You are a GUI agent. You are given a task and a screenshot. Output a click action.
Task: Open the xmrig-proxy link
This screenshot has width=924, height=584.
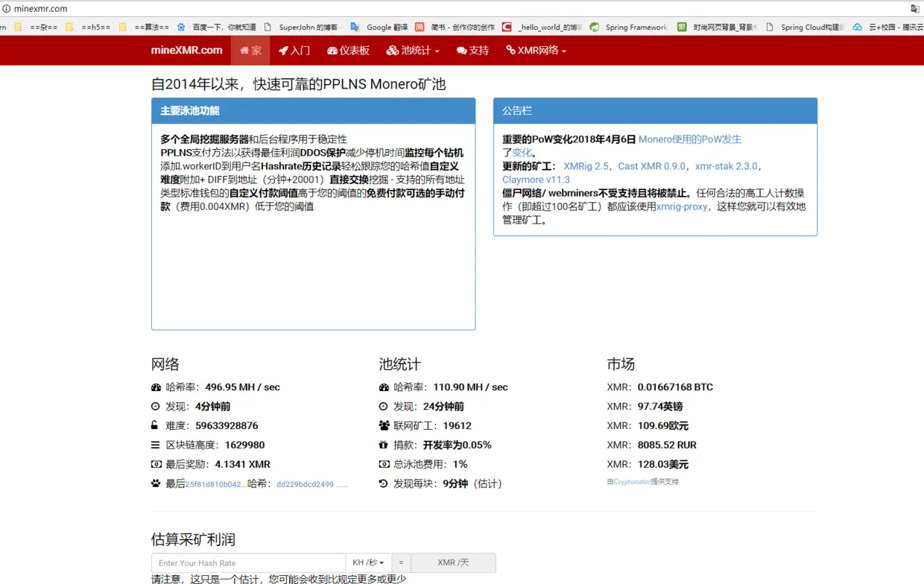(x=682, y=206)
